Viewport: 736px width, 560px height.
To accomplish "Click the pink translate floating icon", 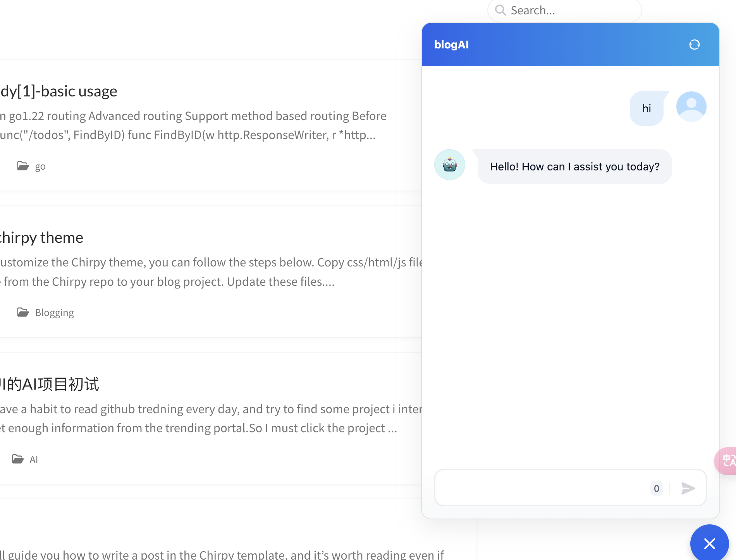I will click(727, 460).
